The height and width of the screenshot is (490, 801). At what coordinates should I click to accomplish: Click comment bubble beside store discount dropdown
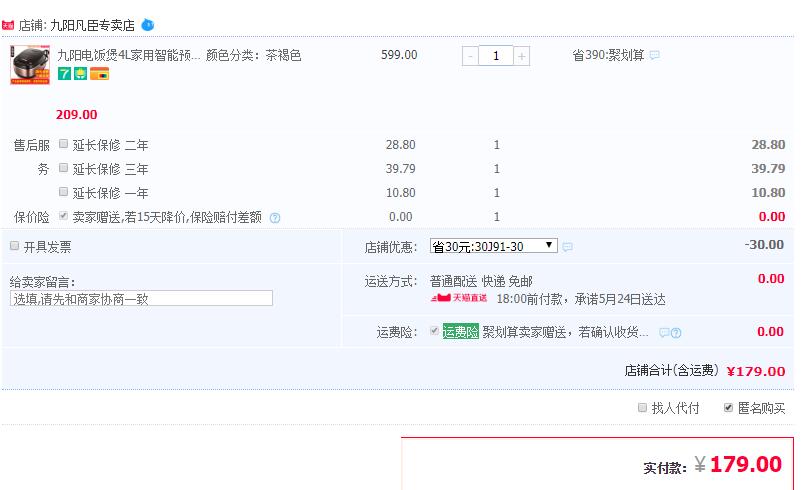pyautogui.click(x=568, y=247)
